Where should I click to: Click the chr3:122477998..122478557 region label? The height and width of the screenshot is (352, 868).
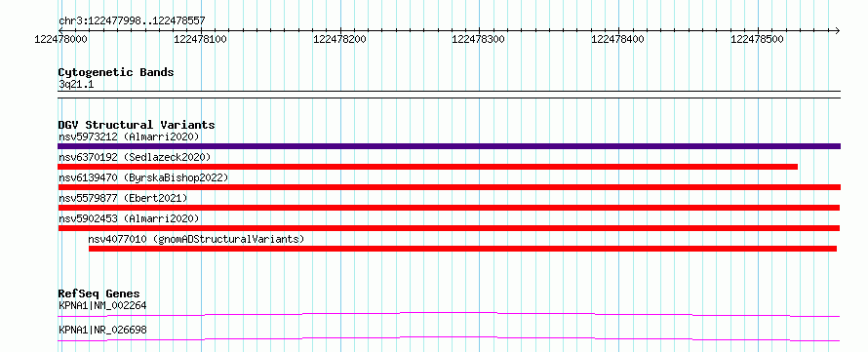point(132,21)
